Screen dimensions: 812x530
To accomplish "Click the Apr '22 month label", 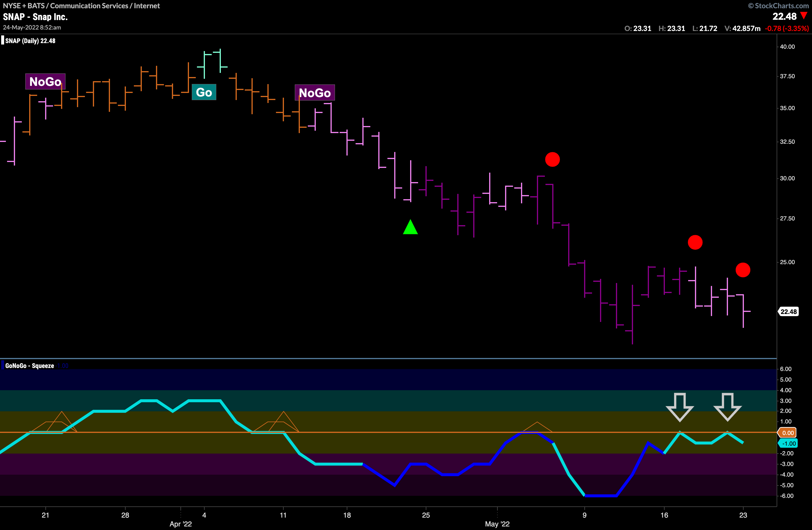I will click(180, 524).
